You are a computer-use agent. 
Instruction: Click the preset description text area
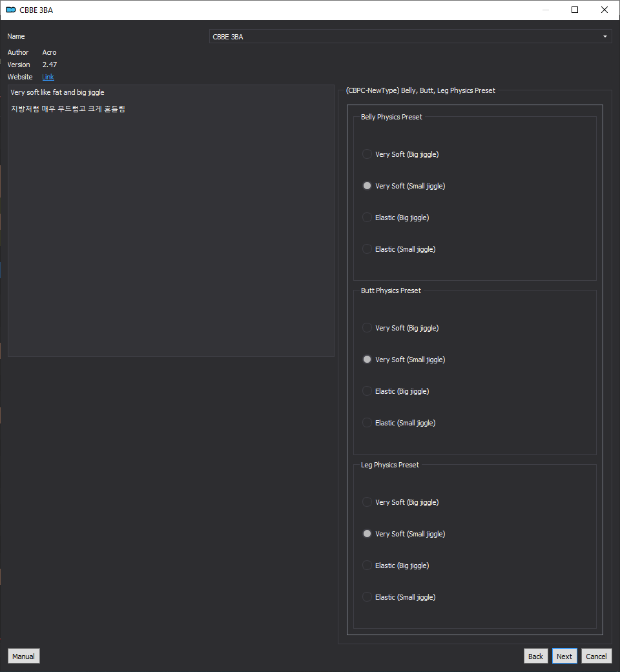(x=171, y=221)
